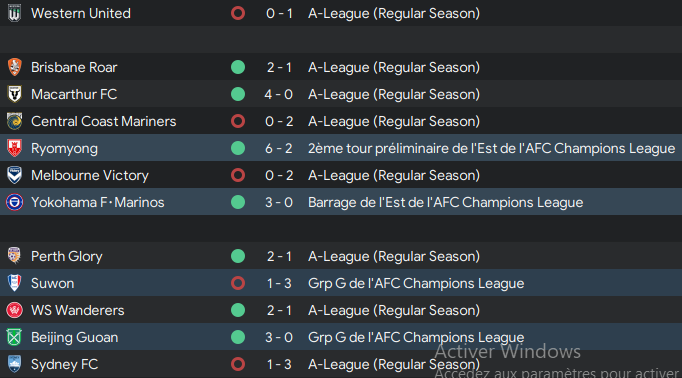Click the Sydney FC club crest
682x378 pixels.
[x=14, y=364]
